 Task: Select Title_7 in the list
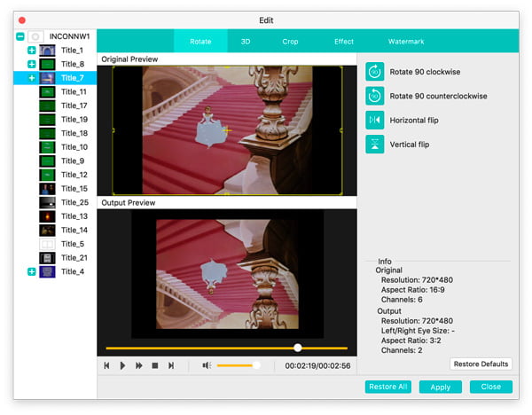55,78
